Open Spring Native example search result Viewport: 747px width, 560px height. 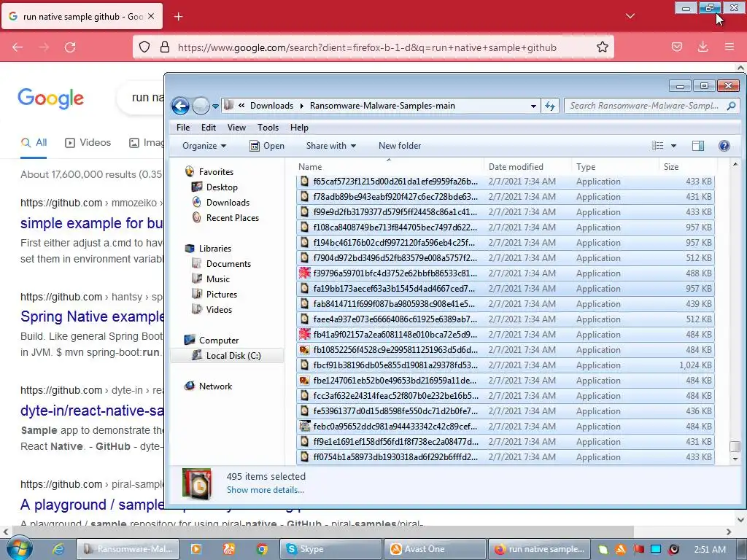point(93,316)
